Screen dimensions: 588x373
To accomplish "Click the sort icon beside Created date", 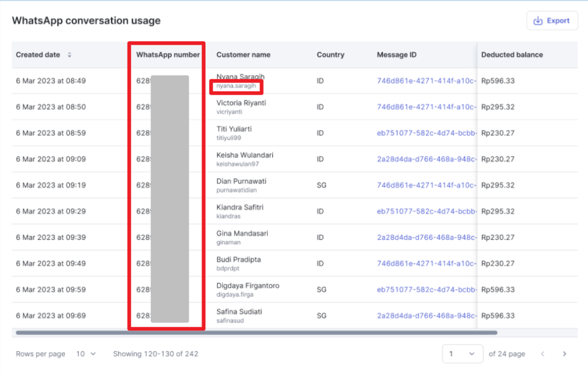I will click(69, 55).
